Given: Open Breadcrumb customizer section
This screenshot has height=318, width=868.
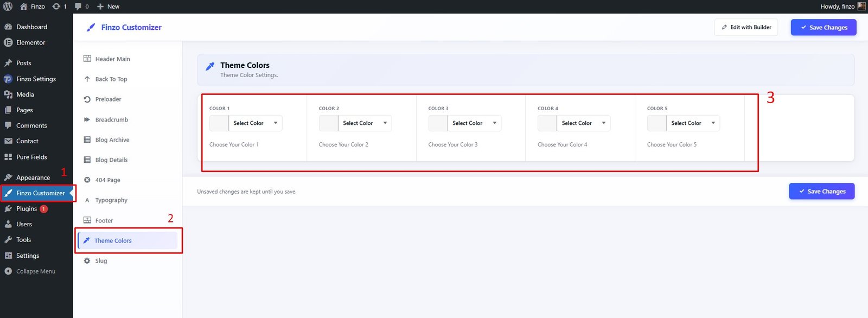Looking at the screenshot, I should click(x=128, y=119).
